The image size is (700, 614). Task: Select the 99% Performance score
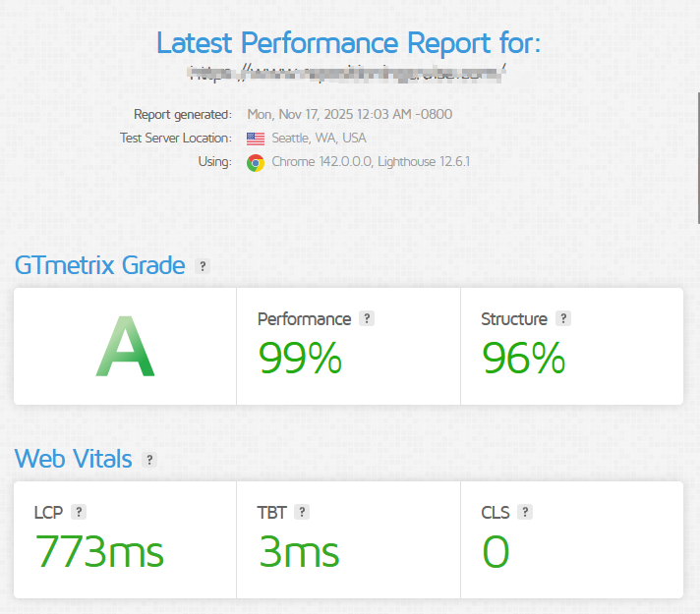point(300,358)
